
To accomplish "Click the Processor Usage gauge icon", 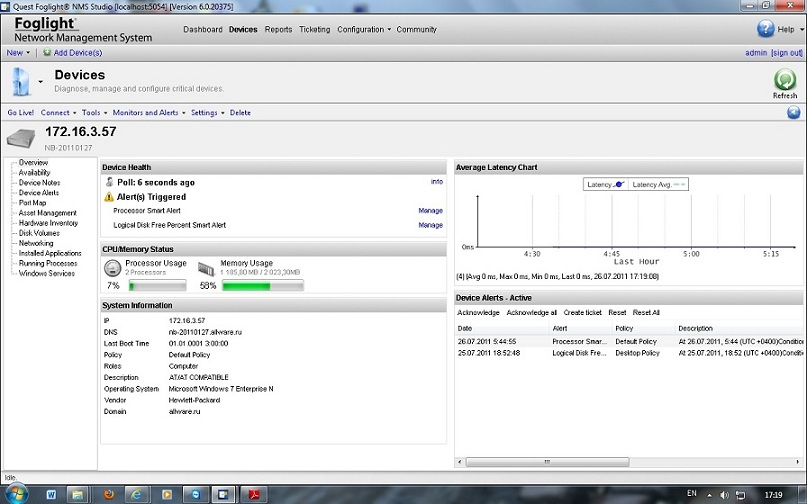I will click(112, 268).
